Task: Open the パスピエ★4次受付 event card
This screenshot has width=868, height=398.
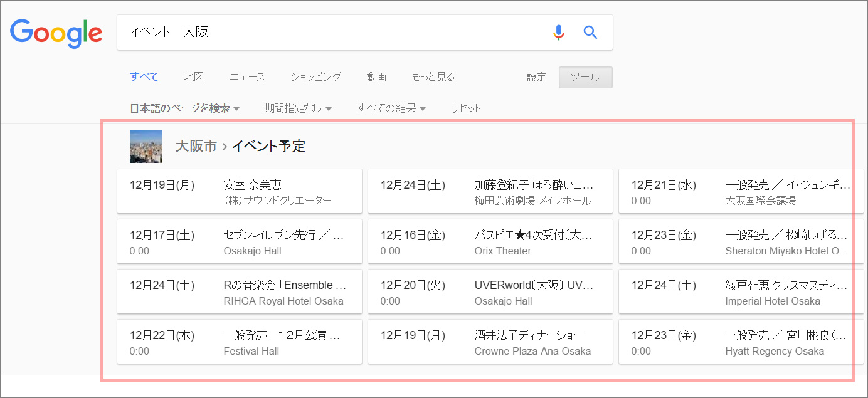Action: pos(490,241)
